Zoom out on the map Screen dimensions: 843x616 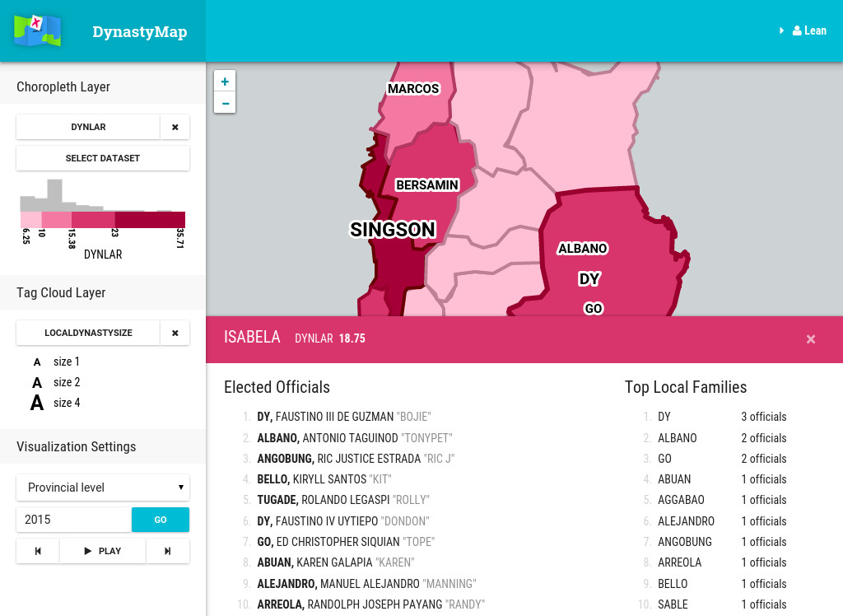[225, 103]
